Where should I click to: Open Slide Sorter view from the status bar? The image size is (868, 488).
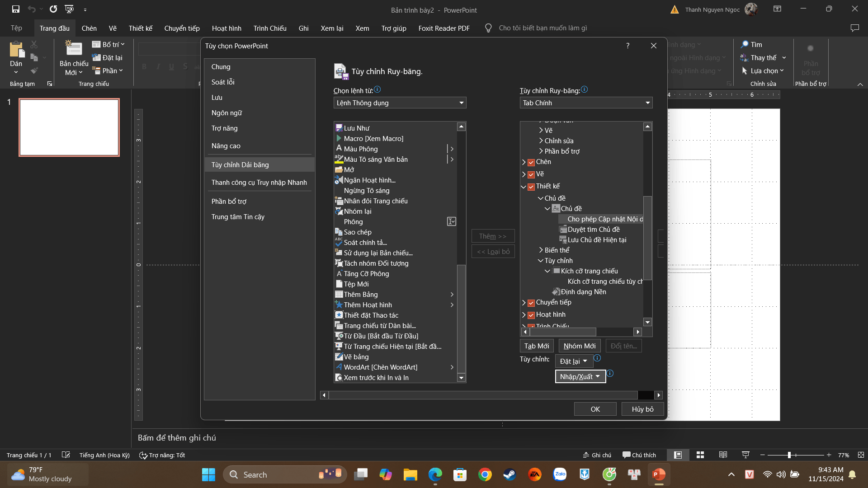click(x=700, y=455)
